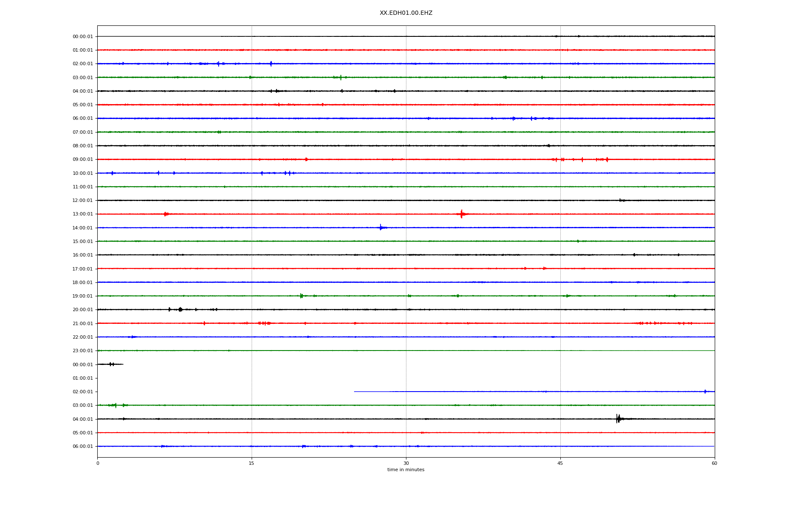The image size is (812, 508).
Task: Click the big black event near minute 50
Action: (618, 419)
